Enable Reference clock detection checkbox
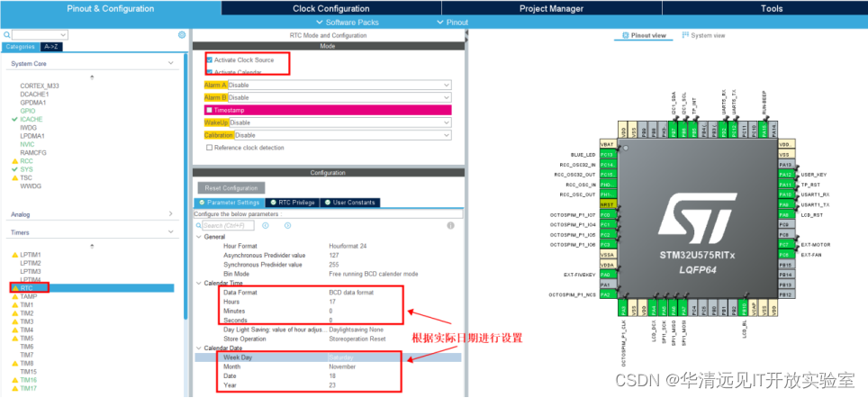 click(209, 148)
